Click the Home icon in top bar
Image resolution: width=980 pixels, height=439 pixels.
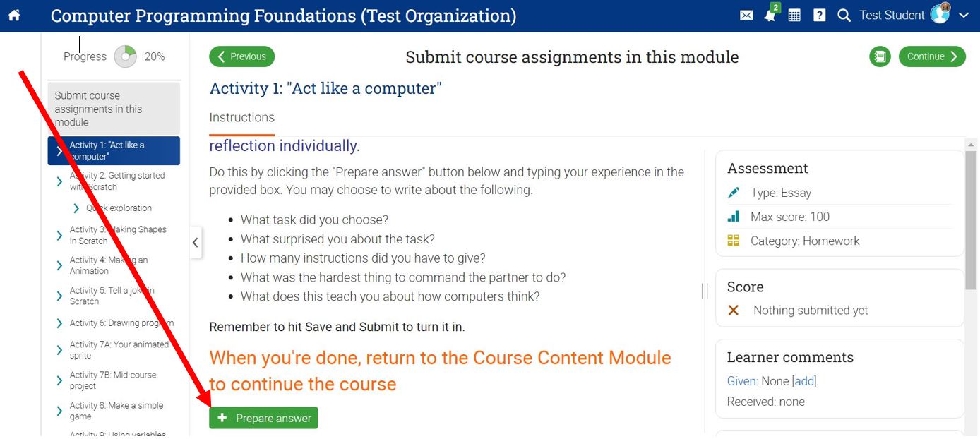(14, 16)
